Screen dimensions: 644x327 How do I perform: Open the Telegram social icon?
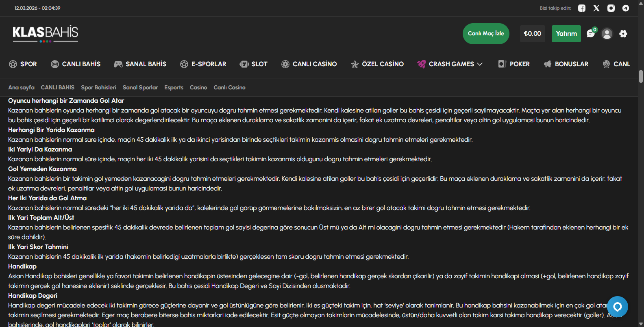[626, 8]
